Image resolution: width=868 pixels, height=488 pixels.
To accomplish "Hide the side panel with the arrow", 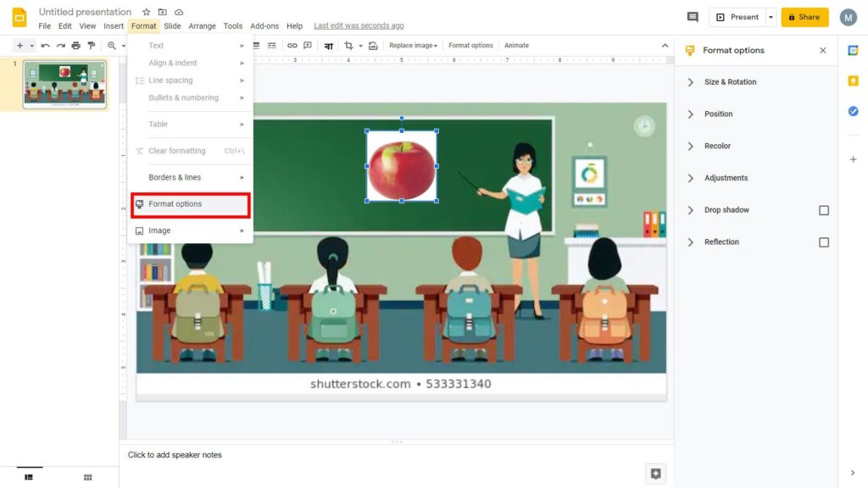I will 853,473.
